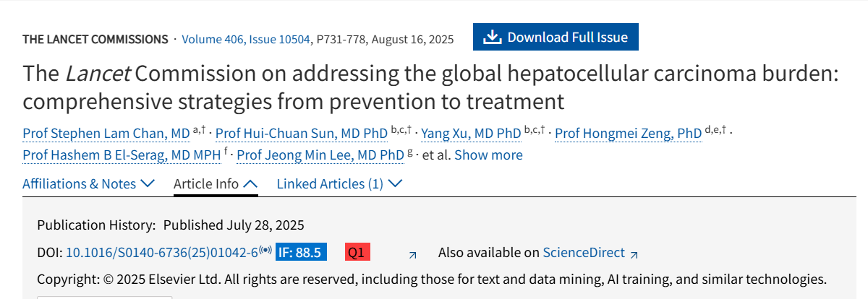
Task: Click the external arrow icon beside ScienceDirect
Action: 634,254
